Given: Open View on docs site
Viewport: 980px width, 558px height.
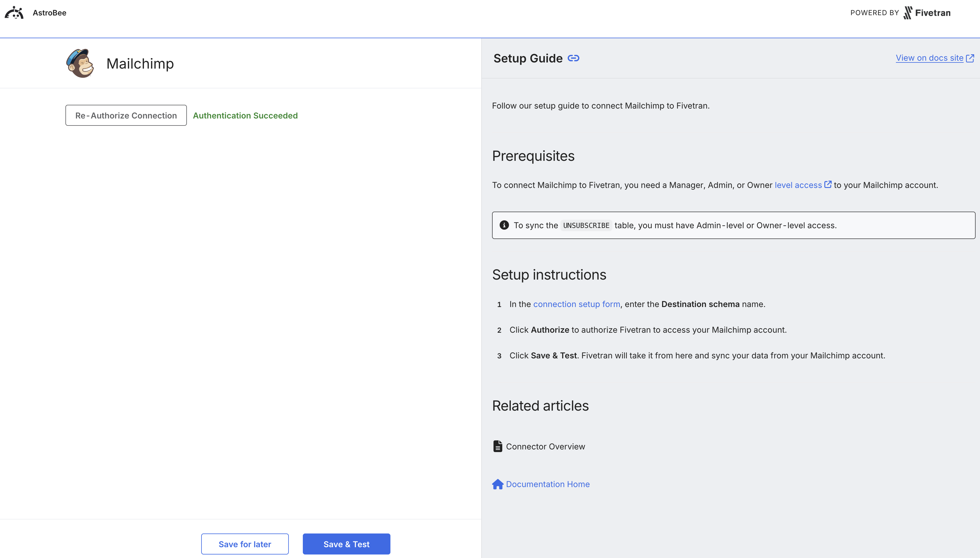Looking at the screenshot, I should click(929, 58).
